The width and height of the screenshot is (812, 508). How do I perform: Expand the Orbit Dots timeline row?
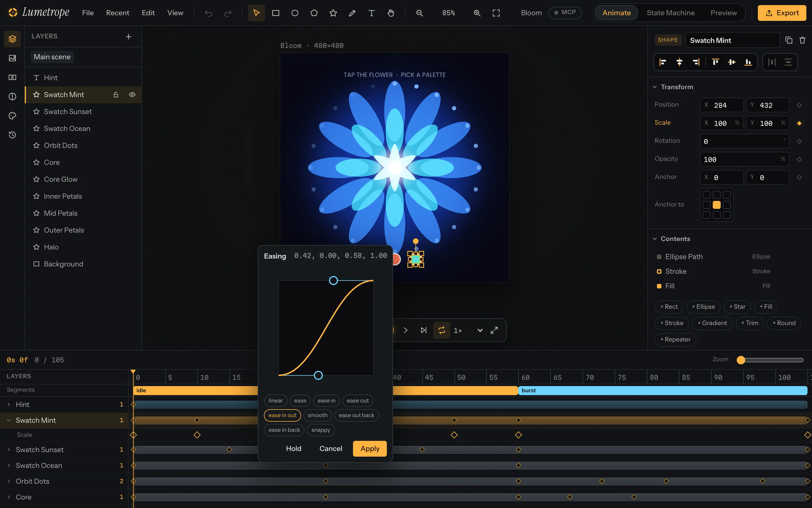(9, 481)
